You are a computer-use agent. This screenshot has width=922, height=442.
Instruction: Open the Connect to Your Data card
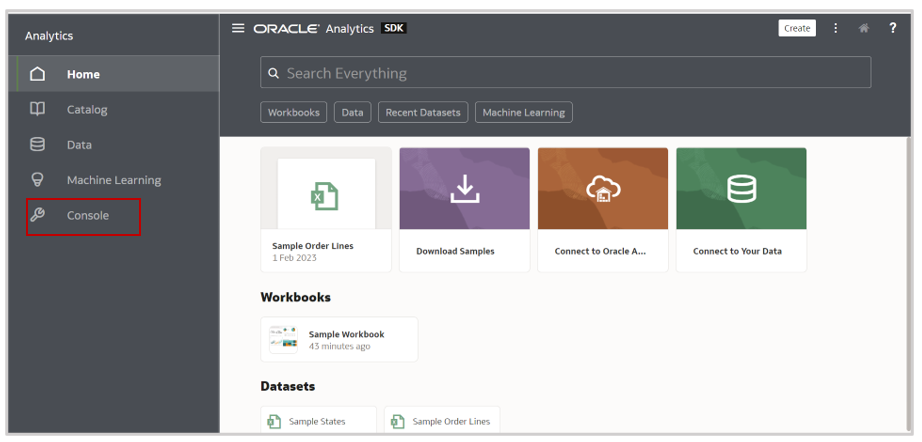click(x=741, y=209)
